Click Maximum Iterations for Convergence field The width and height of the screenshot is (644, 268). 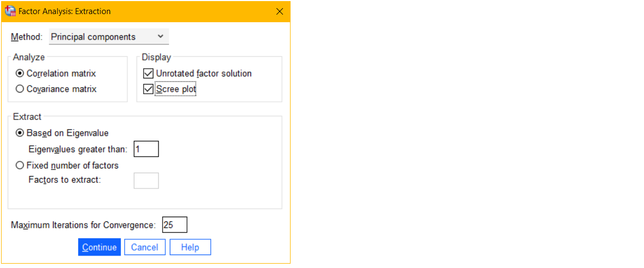pos(175,225)
